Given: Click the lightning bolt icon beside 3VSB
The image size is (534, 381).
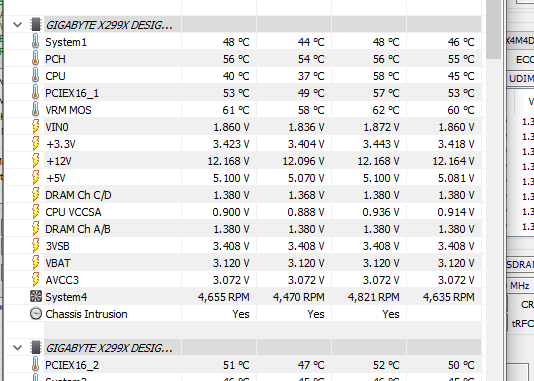Looking at the screenshot, I should [x=35, y=246].
